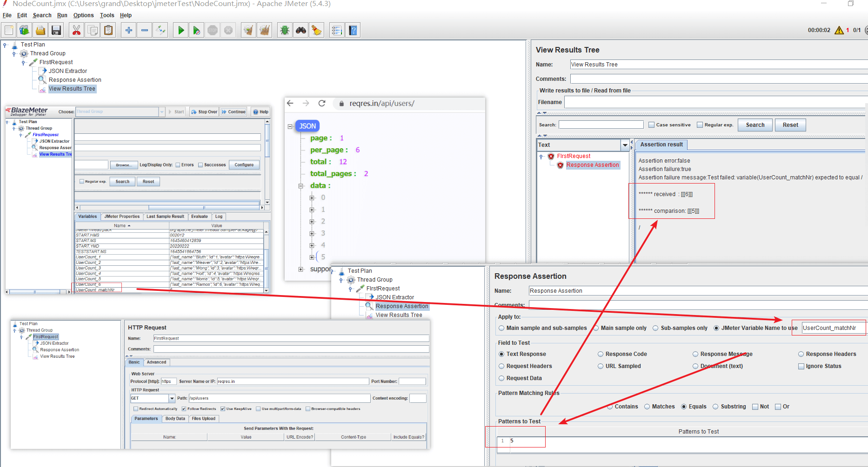This screenshot has width=868, height=467.
Task: Open the File menu
Action: pos(7,15)
